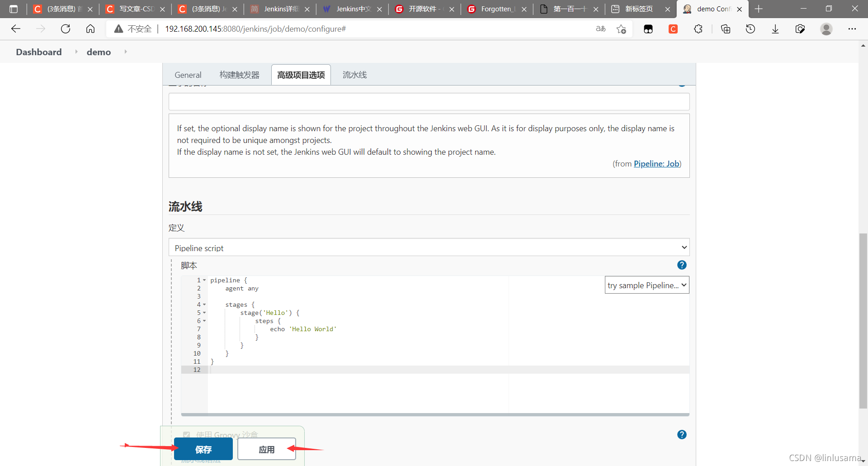Click the stage('Hello') code line
868x466 pixels.
tap(270, 313)
